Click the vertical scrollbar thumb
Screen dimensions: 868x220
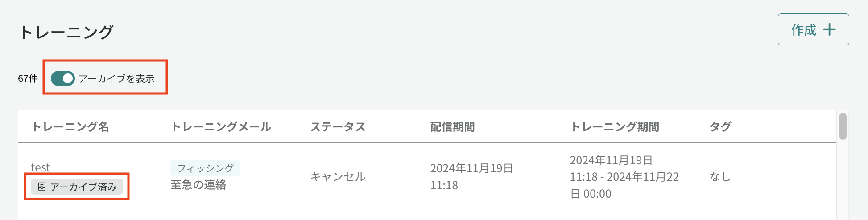click(x=843, y=126)
